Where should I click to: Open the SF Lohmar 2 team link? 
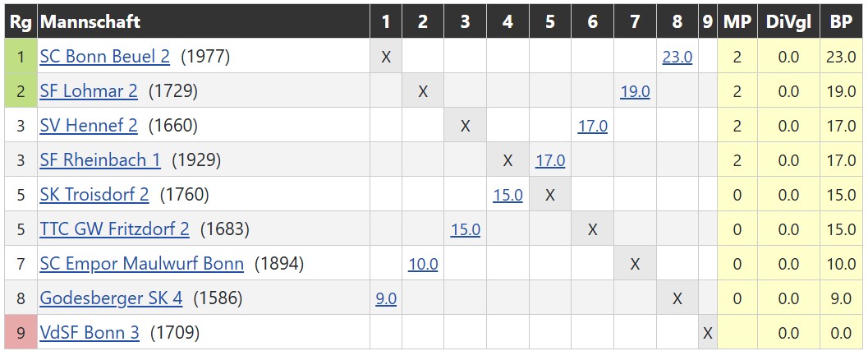[89, 91]
